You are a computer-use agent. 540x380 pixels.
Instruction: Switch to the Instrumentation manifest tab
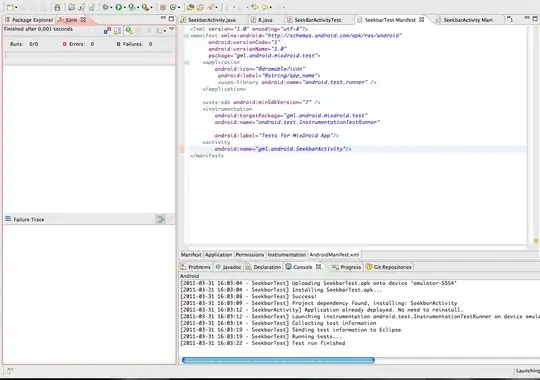click(287, 255)
